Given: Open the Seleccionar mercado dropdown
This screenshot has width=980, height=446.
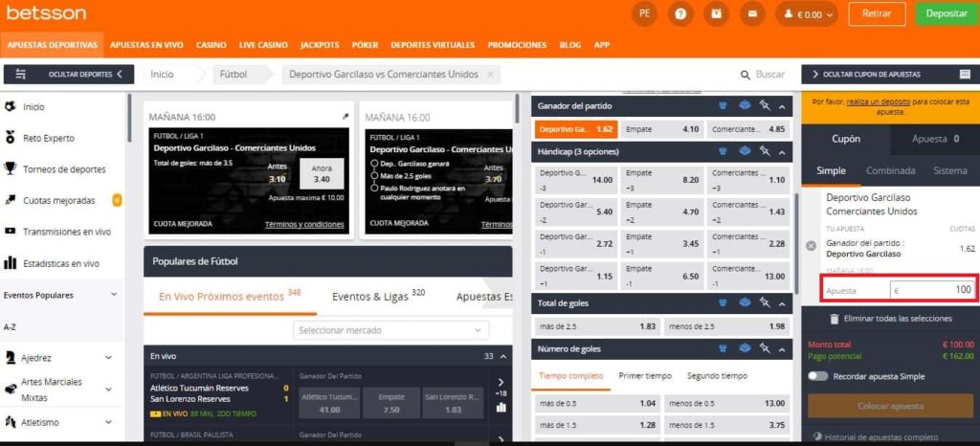Looking at the screenshot, I should click(x=391, y=330).
